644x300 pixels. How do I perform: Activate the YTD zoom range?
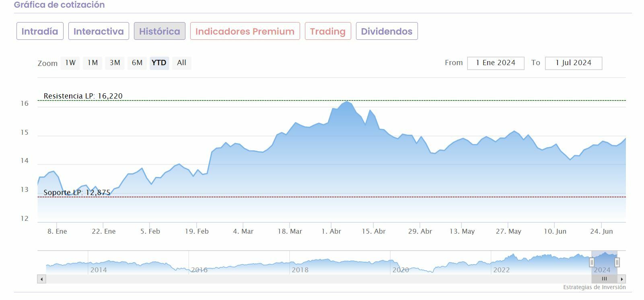pos(159,63)
